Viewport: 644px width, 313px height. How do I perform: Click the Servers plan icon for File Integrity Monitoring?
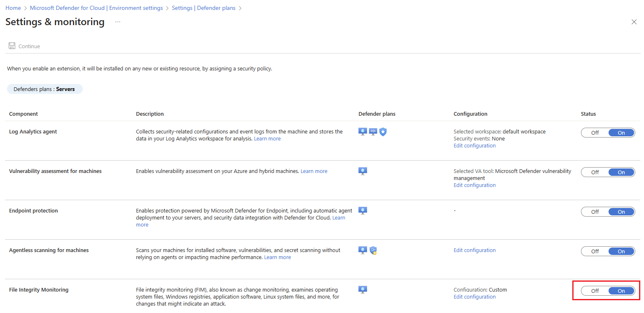tap(363, 290)
